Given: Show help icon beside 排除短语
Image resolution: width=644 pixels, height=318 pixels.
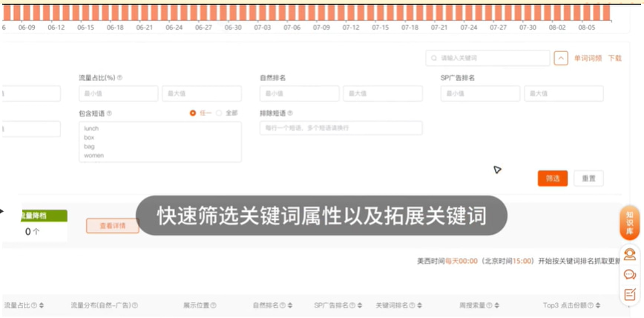Looking at the screenshot, I should point(290,113).
